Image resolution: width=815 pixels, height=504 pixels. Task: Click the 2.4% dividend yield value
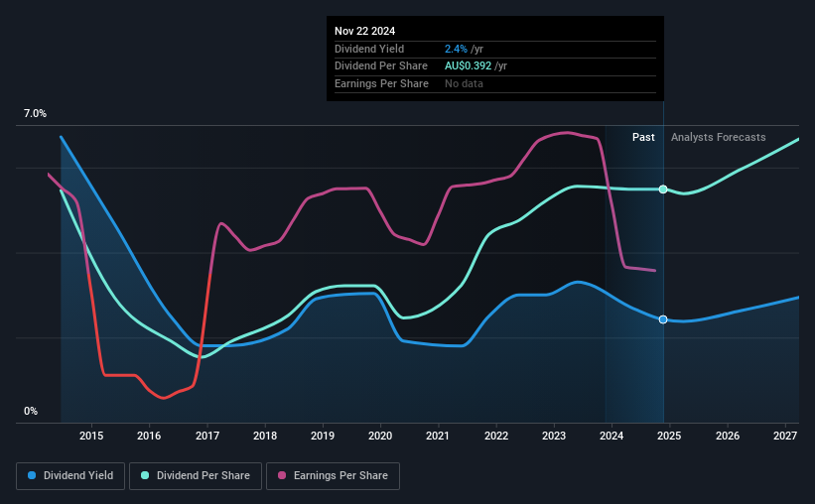click(456, 49)
